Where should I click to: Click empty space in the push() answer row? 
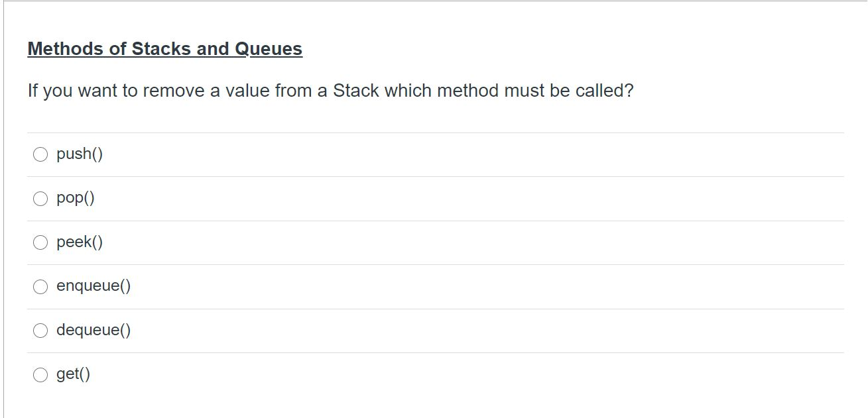coord(464,154)
